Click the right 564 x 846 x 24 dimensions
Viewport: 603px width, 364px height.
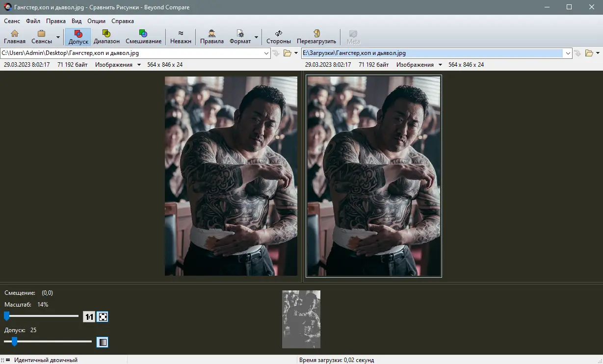(x=466, y=65)
